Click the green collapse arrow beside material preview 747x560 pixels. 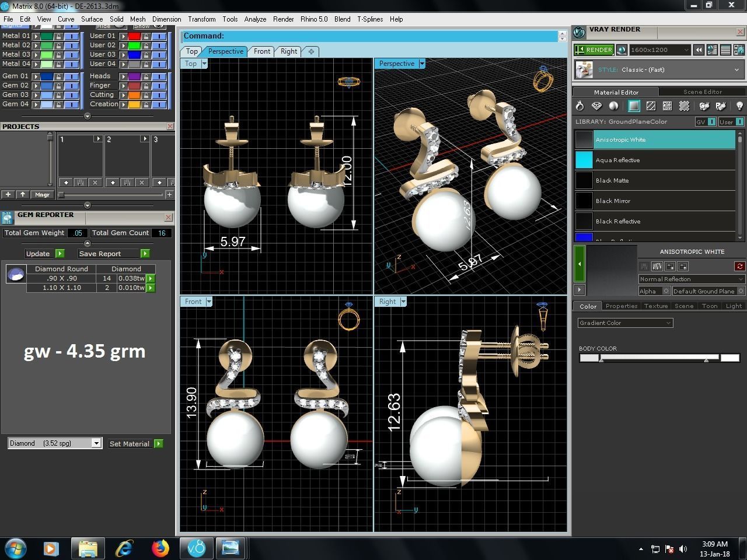(x=580, y=264)
